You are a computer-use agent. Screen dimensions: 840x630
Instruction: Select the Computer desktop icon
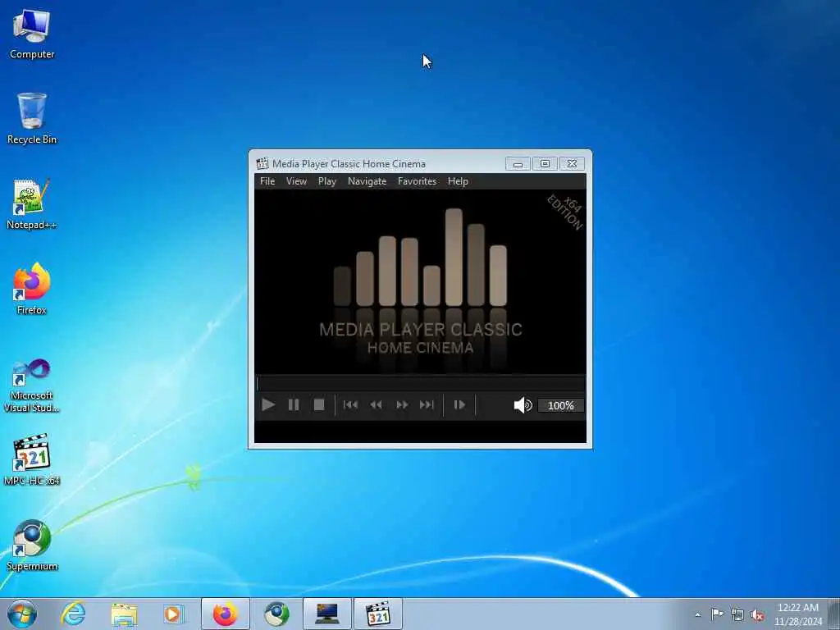coord(32,34)
